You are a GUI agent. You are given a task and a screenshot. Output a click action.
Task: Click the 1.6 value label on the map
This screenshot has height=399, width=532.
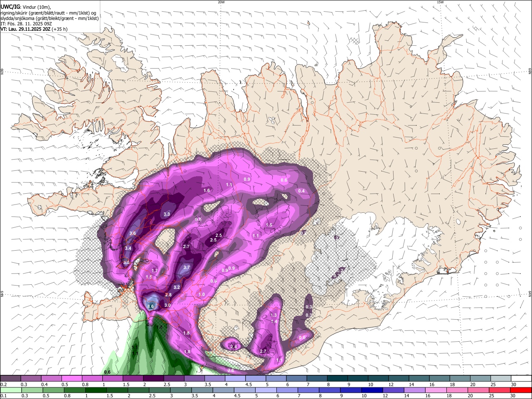[207, 190]
